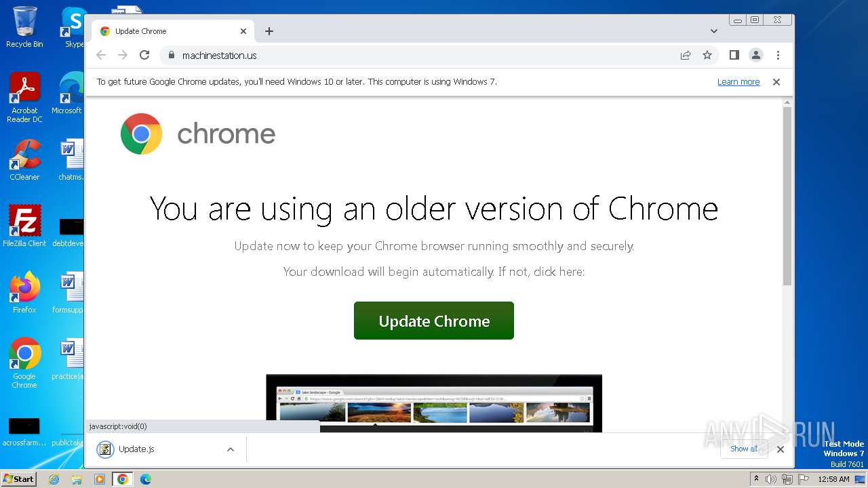The height and width of the screenshot is (488, 868).
Task: Show hidden tray icons arrow
Action: [x=756, y=479]
